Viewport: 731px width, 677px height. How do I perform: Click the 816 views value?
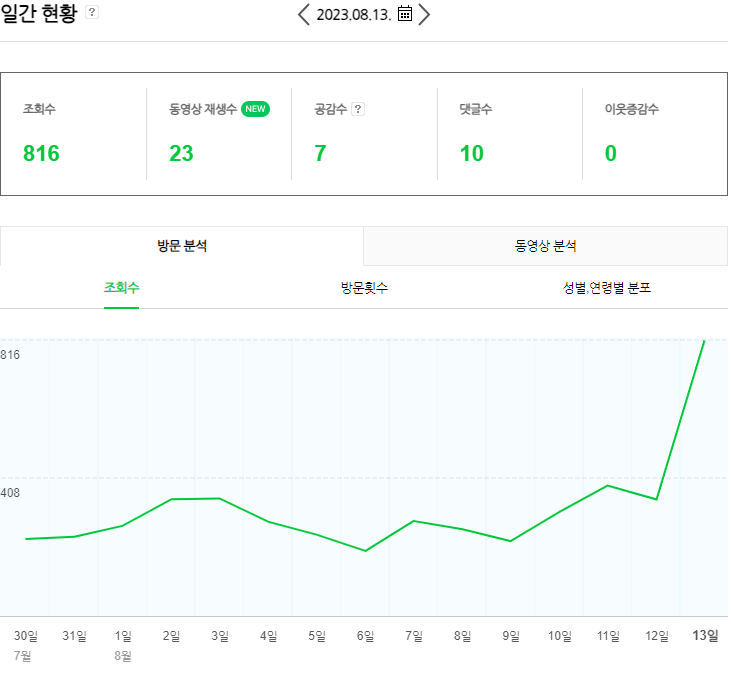pyautogui.click(x=41, y=153)
